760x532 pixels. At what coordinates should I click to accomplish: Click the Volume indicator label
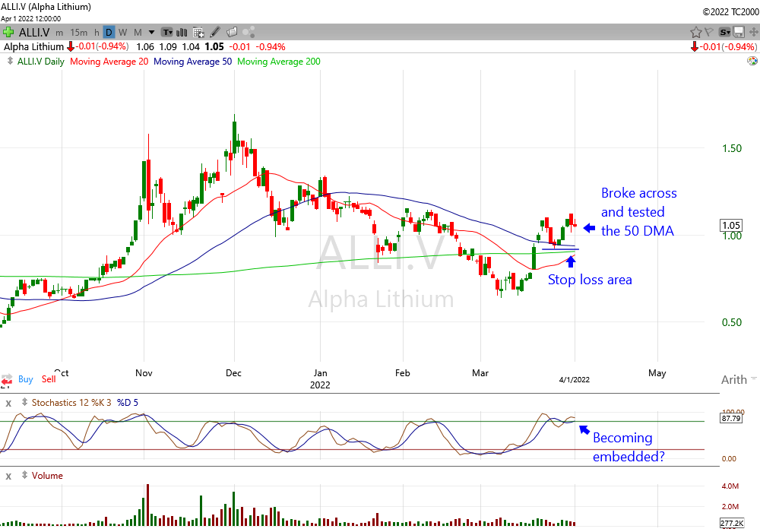point(47,476)
